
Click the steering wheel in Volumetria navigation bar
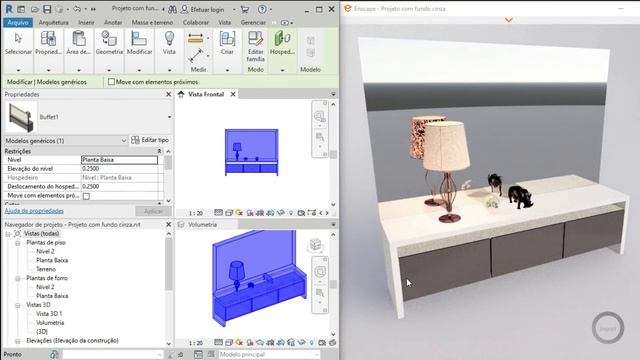click(x=320, y=271)
